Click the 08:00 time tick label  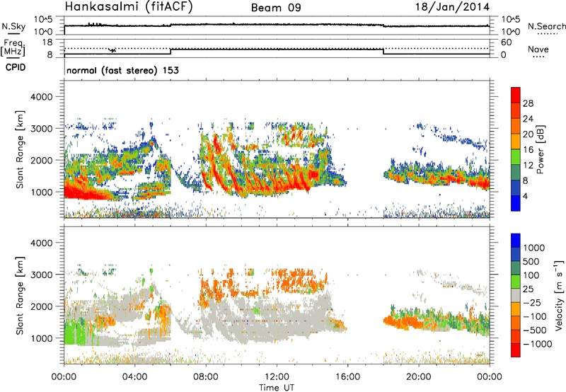[206, 377]
